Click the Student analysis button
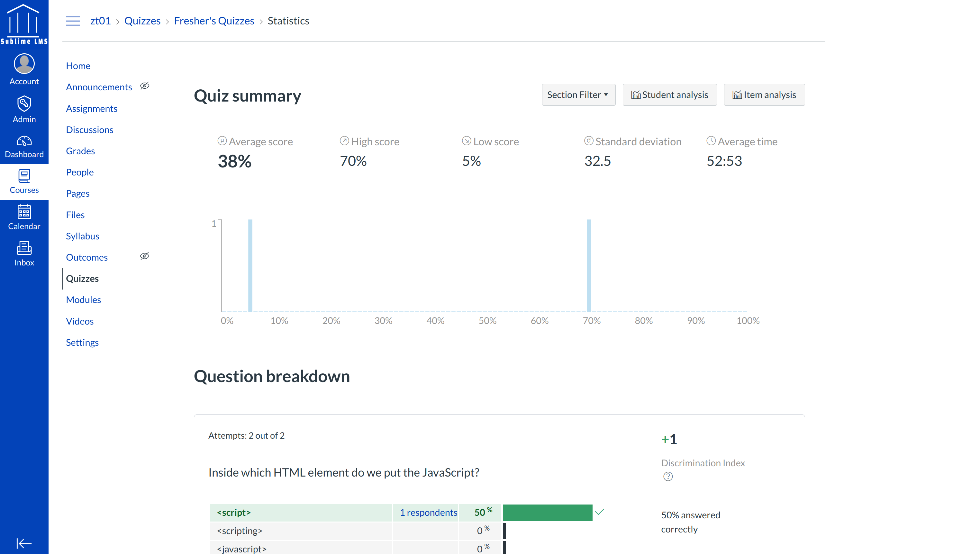 (x=669, y=95)
